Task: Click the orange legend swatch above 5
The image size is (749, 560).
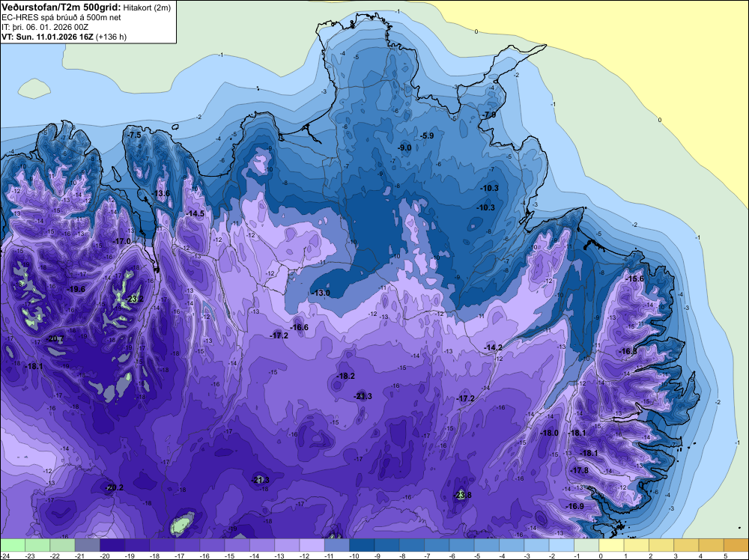Action: [736, 545]
